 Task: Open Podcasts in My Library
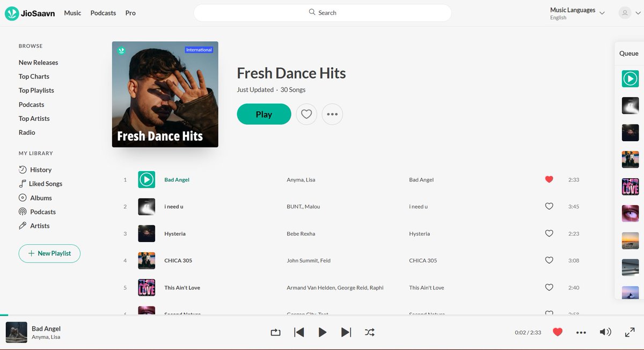(x=37, y=212)
